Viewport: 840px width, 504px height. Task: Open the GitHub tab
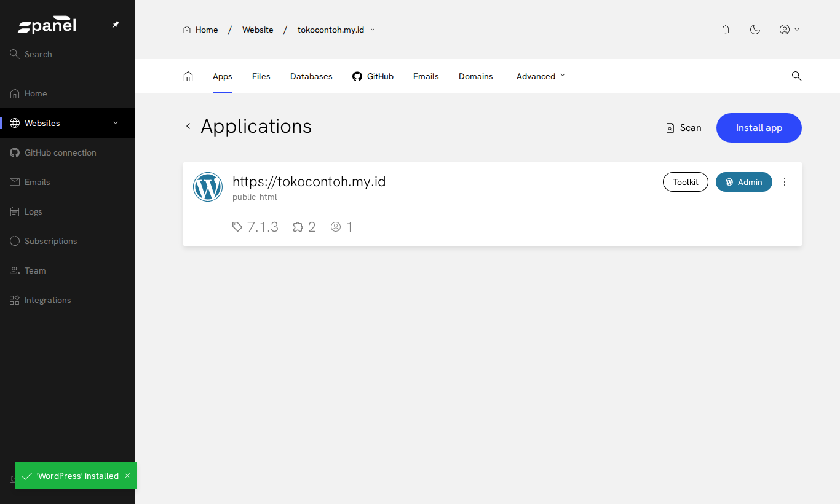(373, 76)
